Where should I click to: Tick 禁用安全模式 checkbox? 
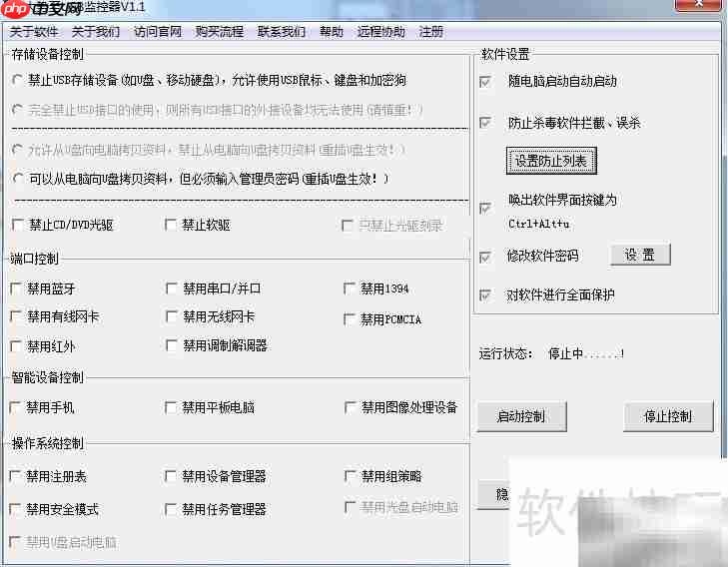[15, 509]
